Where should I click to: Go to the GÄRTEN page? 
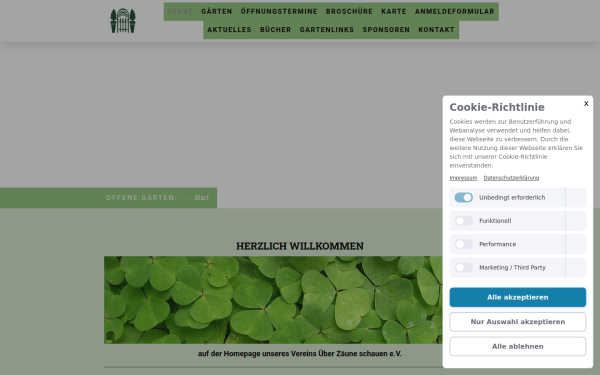(x=217, y=11)
